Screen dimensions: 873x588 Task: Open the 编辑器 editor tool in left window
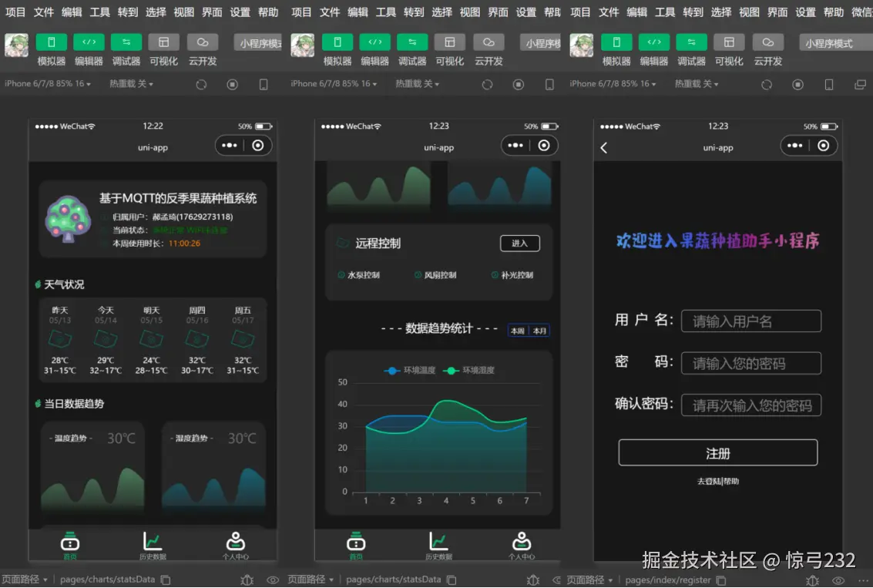pos(89,42)
